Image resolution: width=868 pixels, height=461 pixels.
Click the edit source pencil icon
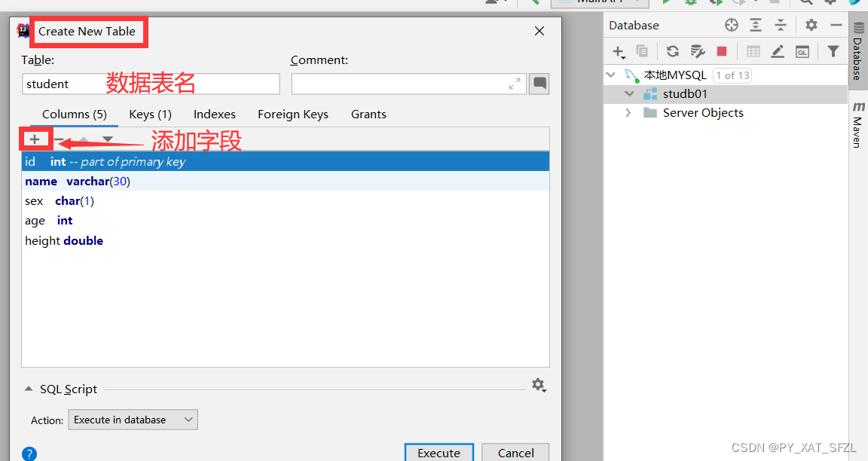coord(778,51)
